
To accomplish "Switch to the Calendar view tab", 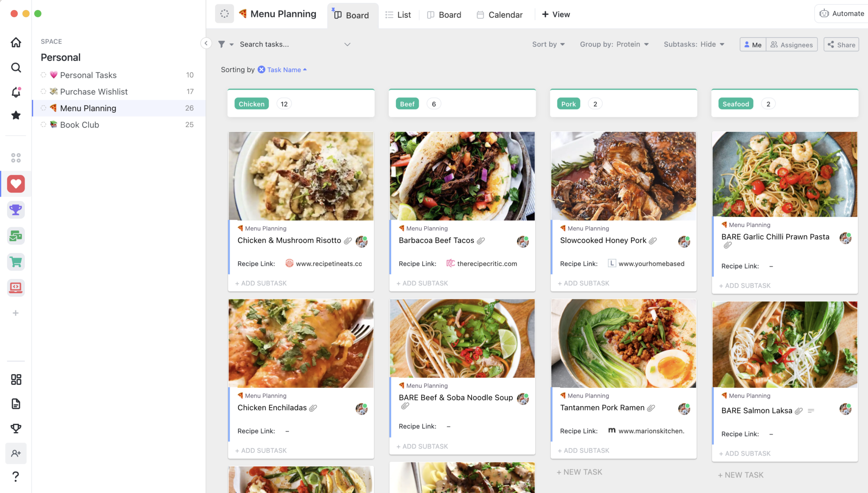I will tap(499, 14).
